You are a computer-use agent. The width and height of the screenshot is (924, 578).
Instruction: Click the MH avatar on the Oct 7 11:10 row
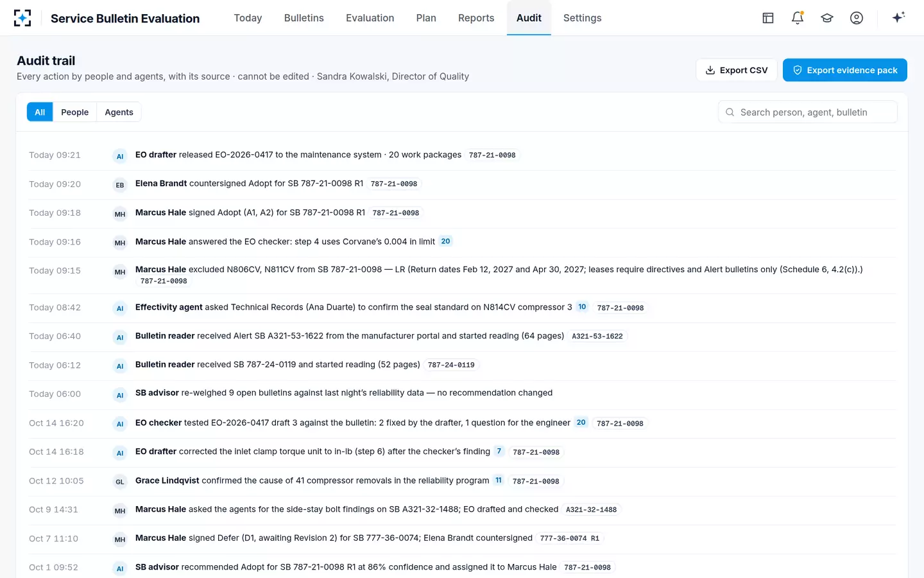120,539
